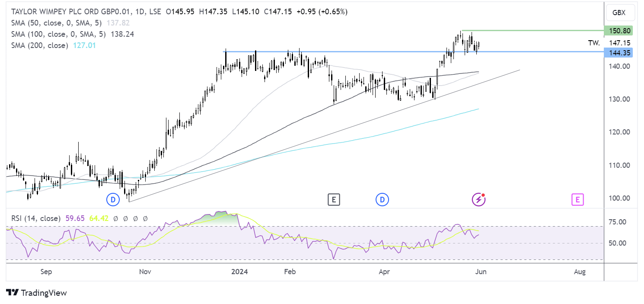Click the pink E upcoming earnings marker

pos(577,199)
